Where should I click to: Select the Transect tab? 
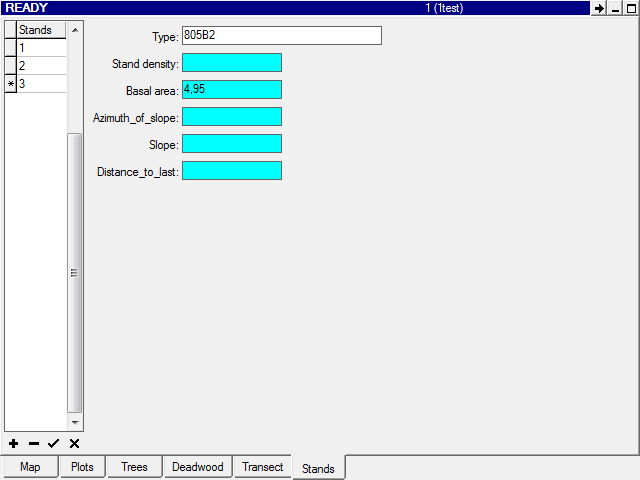263,467
